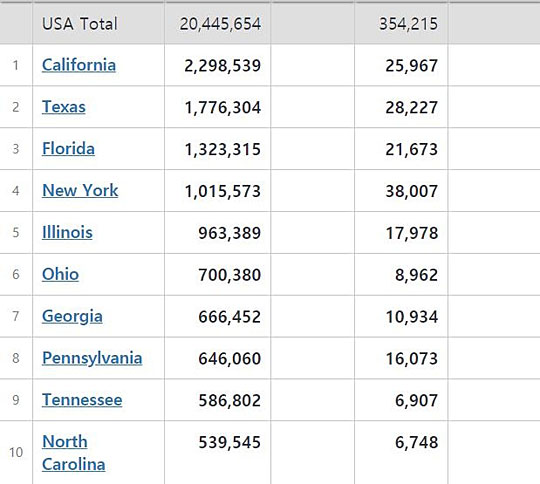Click total deaths value 354,215
Image resolution: width=540 pixels, height=484 pixels.
tap(408, 24)
